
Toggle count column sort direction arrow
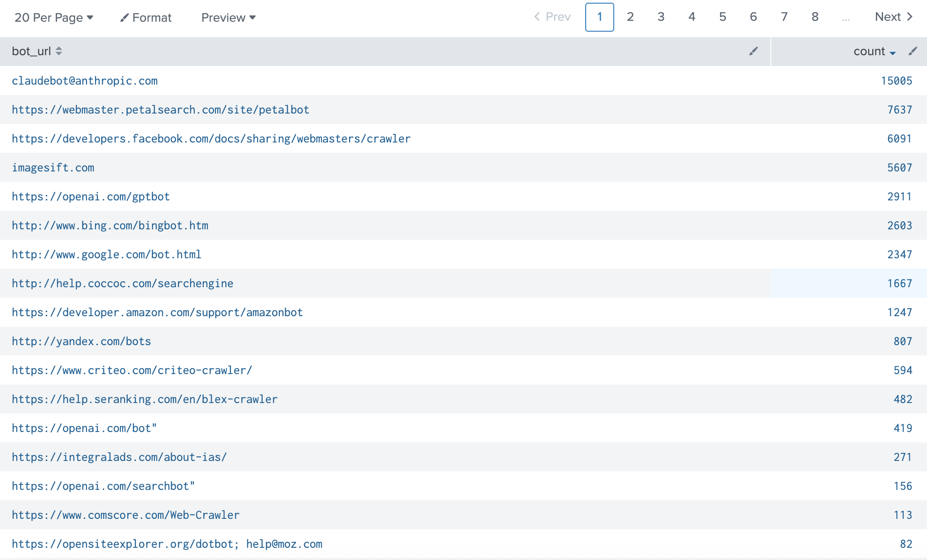click(893, 53)
